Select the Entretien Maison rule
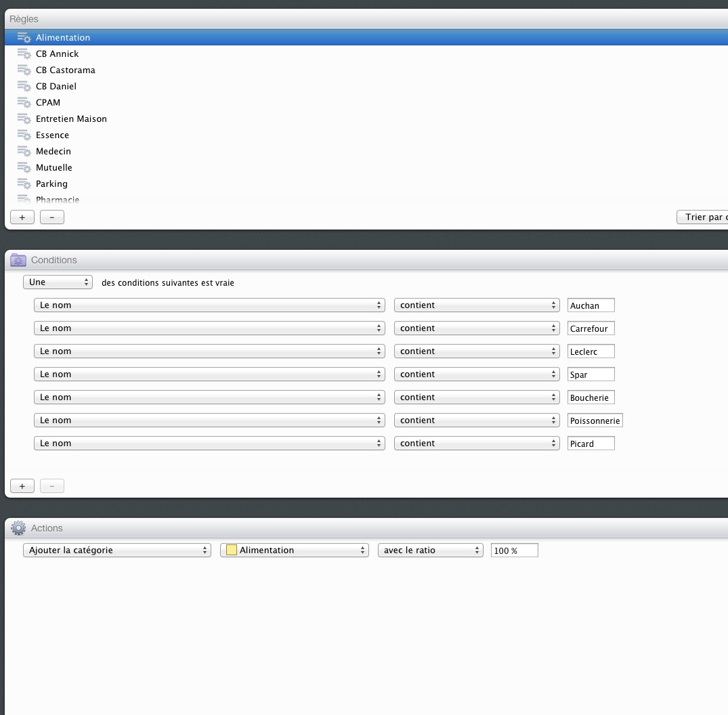The image size is (728, 715). 71,119
